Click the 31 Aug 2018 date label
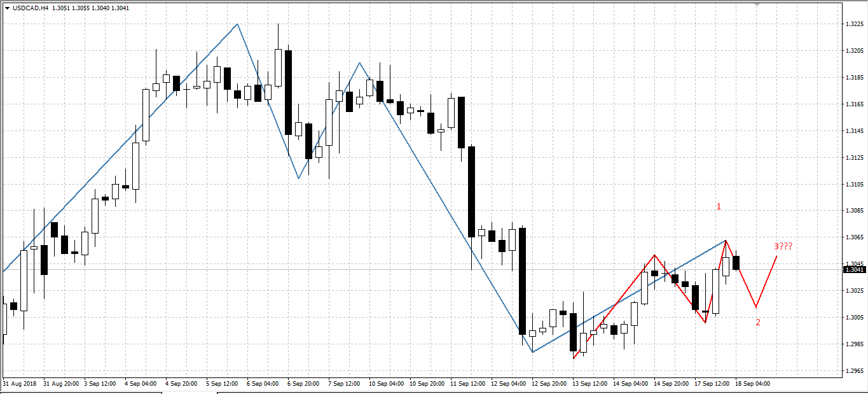Viewport: 868px width, 394px height. click(x=19, y=384)
